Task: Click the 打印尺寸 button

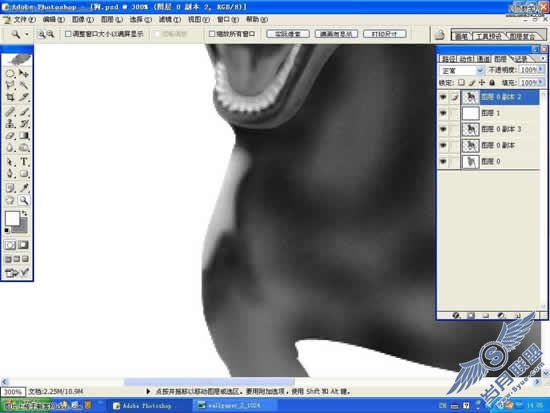Action: click(385, 34)
